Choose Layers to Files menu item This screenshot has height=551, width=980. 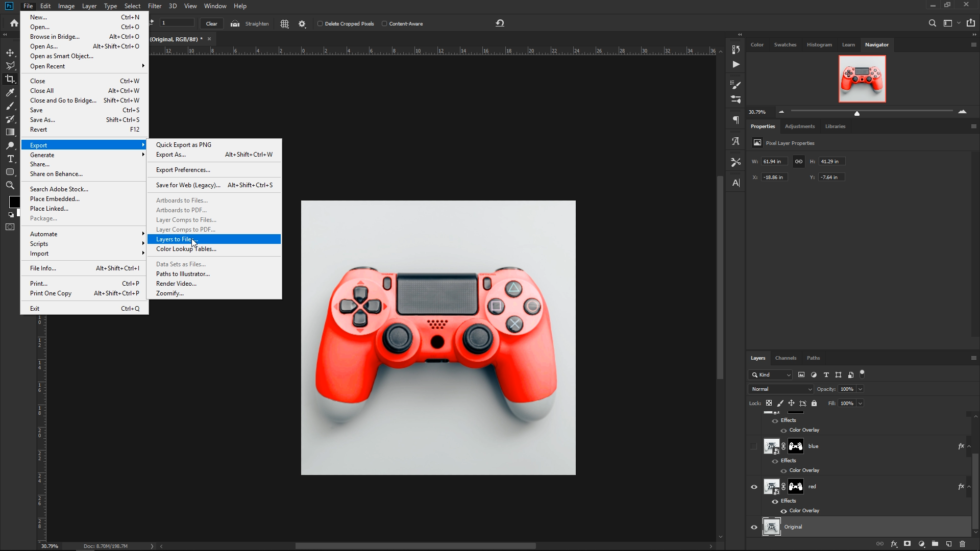coord(214,239)
